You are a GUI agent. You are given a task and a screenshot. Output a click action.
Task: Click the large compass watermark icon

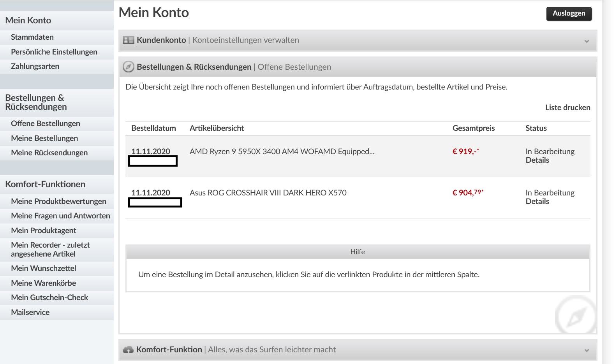pos(576,316)
